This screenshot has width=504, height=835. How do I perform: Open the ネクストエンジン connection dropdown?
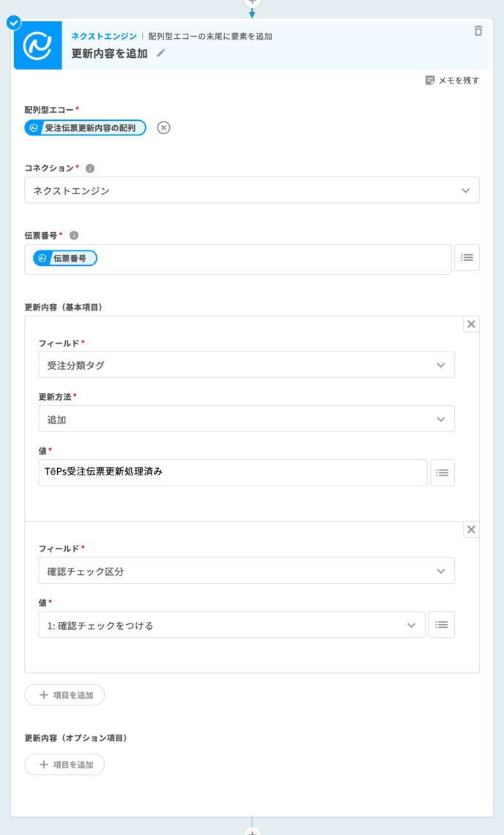click(x=251, y=190)
